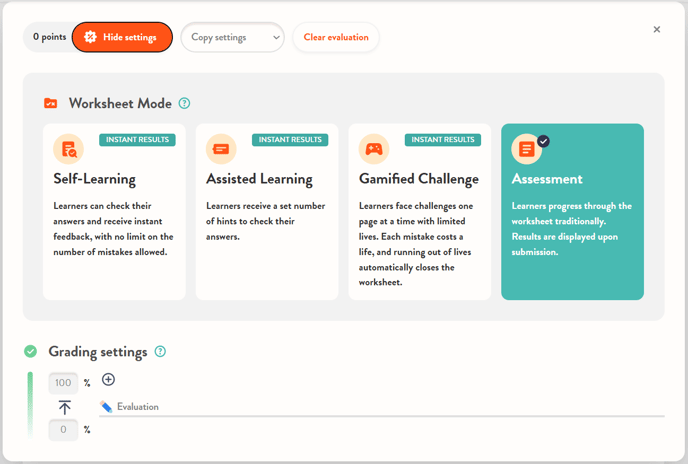
Task: Click the Self-Learning mode icon
Action: [68, 149]
